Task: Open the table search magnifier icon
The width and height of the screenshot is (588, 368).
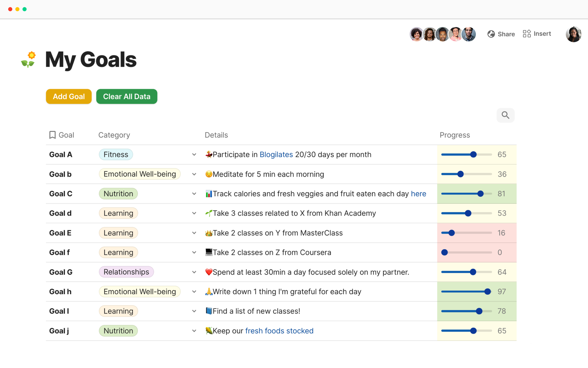Action: click(505, 115)
